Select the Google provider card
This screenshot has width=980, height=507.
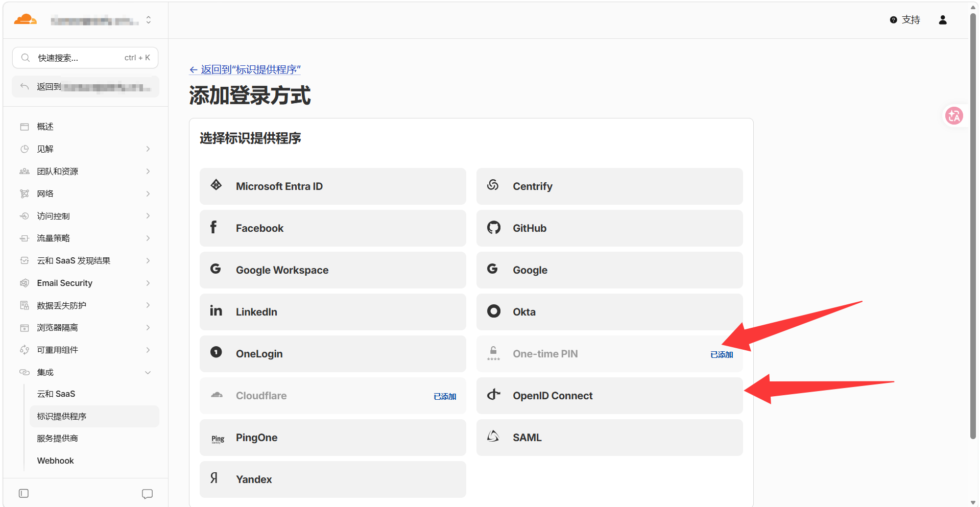click(x=610, y=270)
